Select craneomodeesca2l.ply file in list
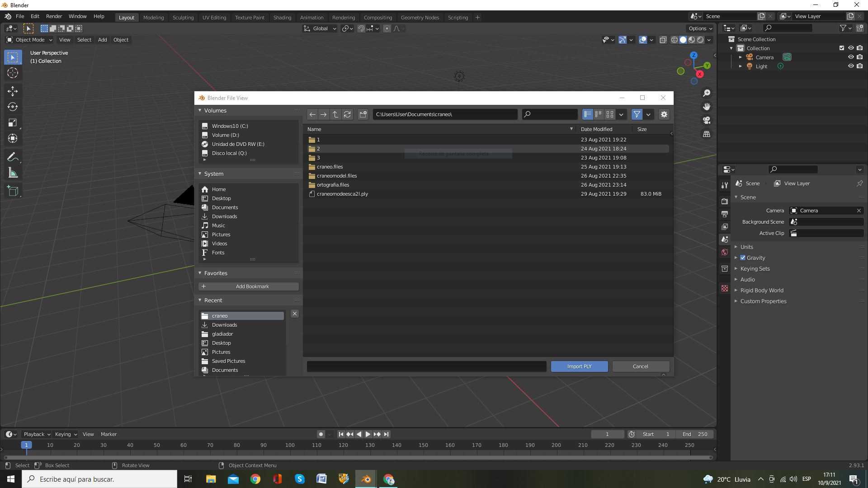The height and width of the screenshot is (488, 868). coord(342,194)
